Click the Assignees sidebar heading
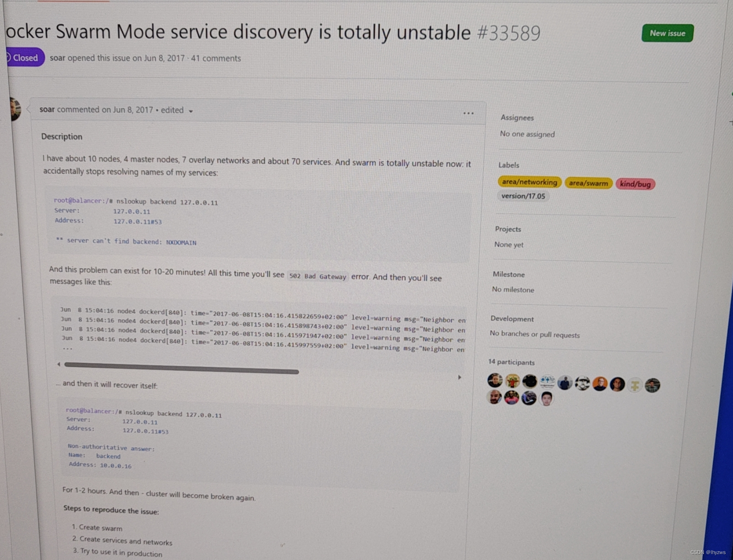The image size is (733, 560). pyautogui.click(x=517, y=118)
